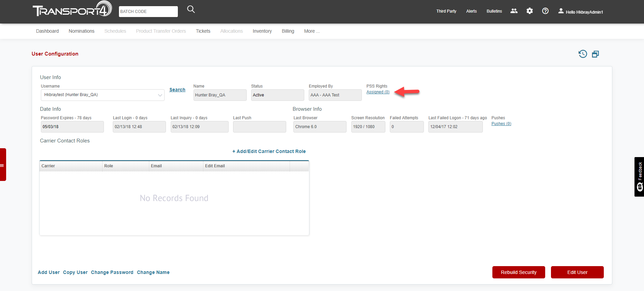Expand the Username dropdown

click(160, 95)
